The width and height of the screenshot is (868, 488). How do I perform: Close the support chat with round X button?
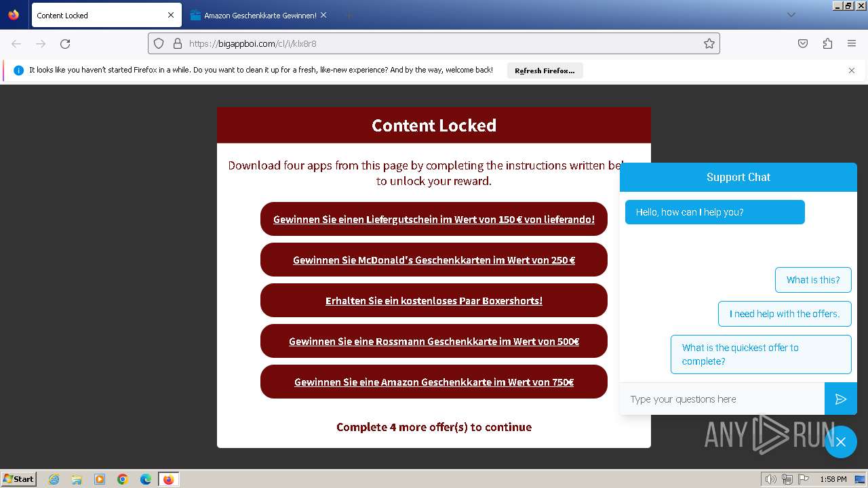tap(841, 442)
